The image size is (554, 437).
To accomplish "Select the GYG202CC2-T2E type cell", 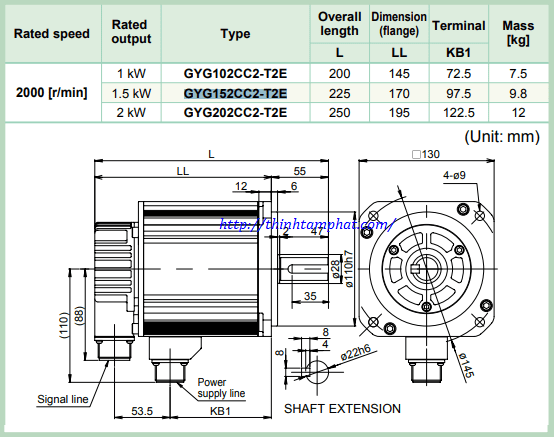I will (235, 113).
